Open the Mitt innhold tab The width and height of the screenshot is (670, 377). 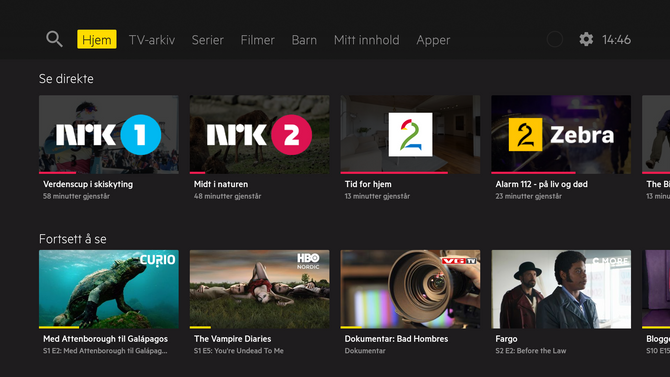pos(367,40)
